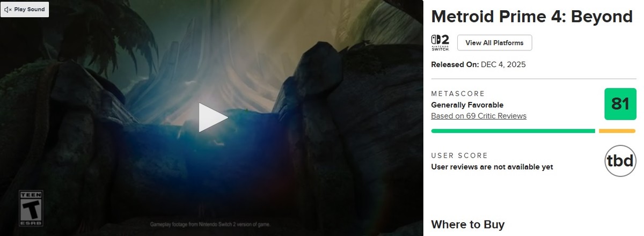Click the Nintendo Switch 2 platform logo
Image resolution: width=644 pixels, height=236 pixels.
[440, 42]
